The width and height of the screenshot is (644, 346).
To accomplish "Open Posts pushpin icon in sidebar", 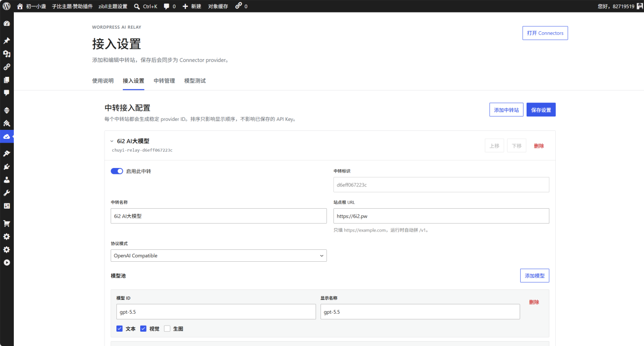I will click(x=7, y=41).
